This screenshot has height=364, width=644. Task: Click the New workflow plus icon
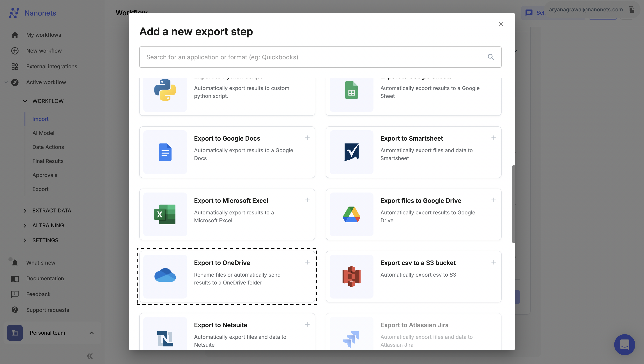[x=15, y=51]
